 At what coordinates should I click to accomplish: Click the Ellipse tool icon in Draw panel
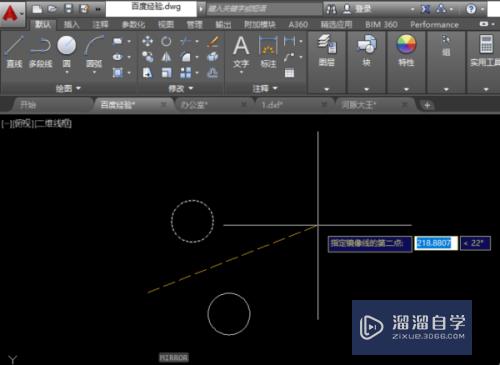point(117,57)
